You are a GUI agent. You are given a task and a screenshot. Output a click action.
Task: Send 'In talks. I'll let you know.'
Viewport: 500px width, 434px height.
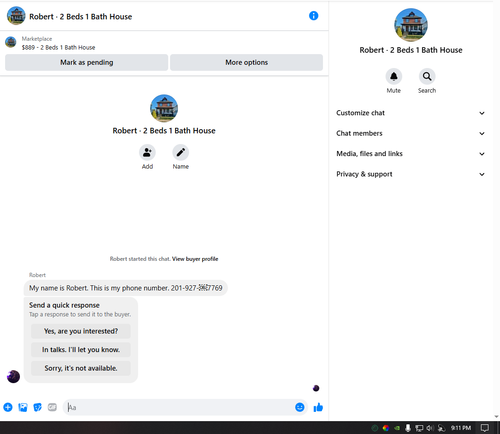pyautogui.click(x=81, y=350)
